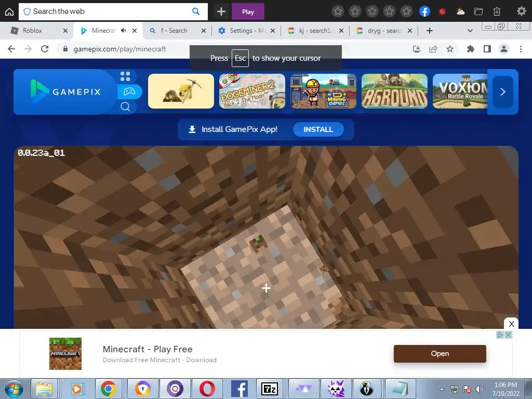Open the Opera browser from the taskbar
The height and width of the screenshot is (399, 532).
click(207, 389)
